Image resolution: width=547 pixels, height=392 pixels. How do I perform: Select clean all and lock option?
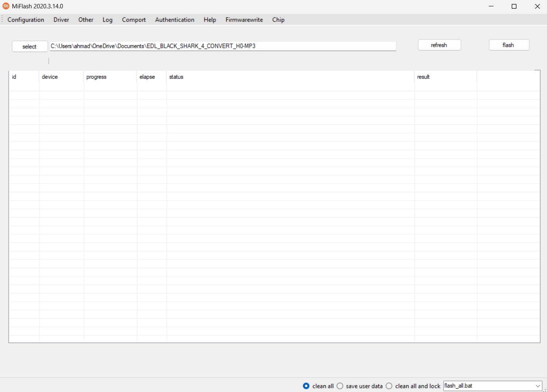(x=389, y=386)
